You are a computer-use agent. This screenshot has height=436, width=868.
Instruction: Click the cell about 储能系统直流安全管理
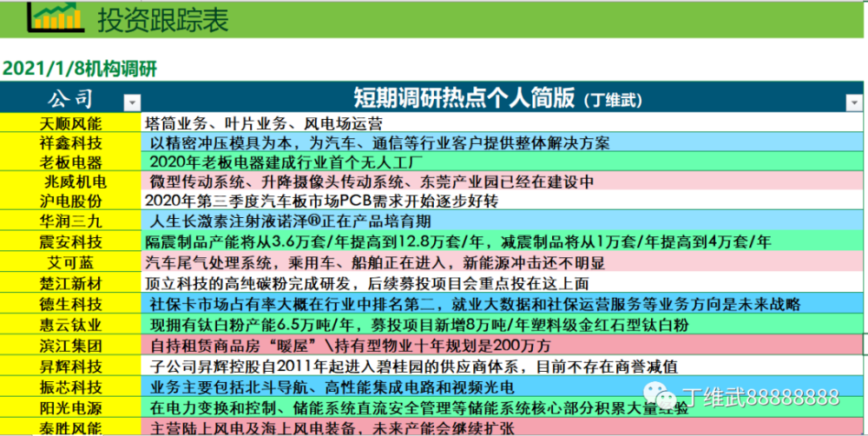(503, 407)
